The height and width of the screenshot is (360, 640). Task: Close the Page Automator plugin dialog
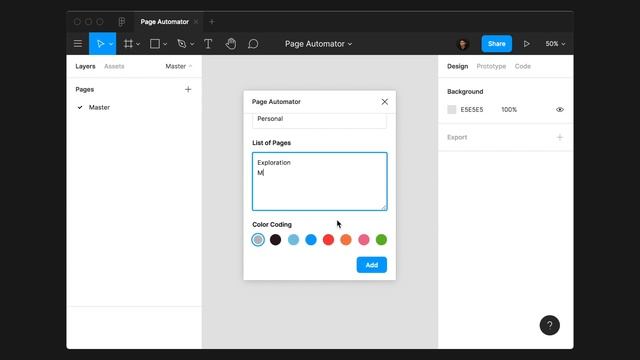pos(384,102)
